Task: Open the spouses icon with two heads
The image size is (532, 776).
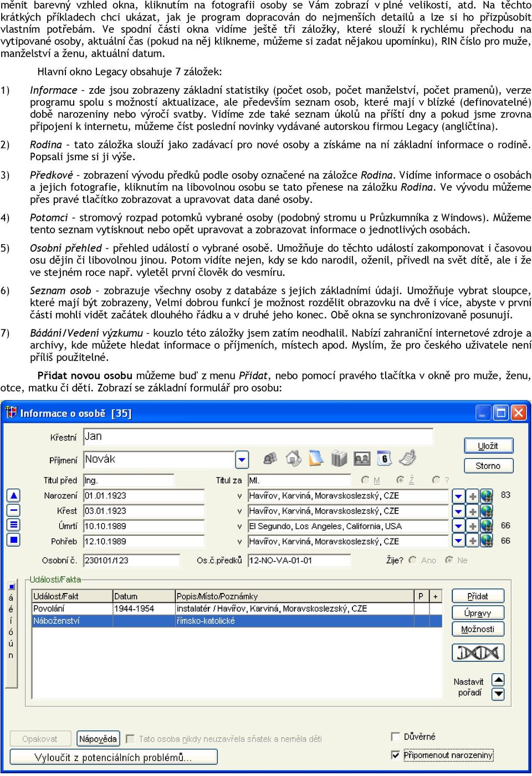Action: [270, 458]
